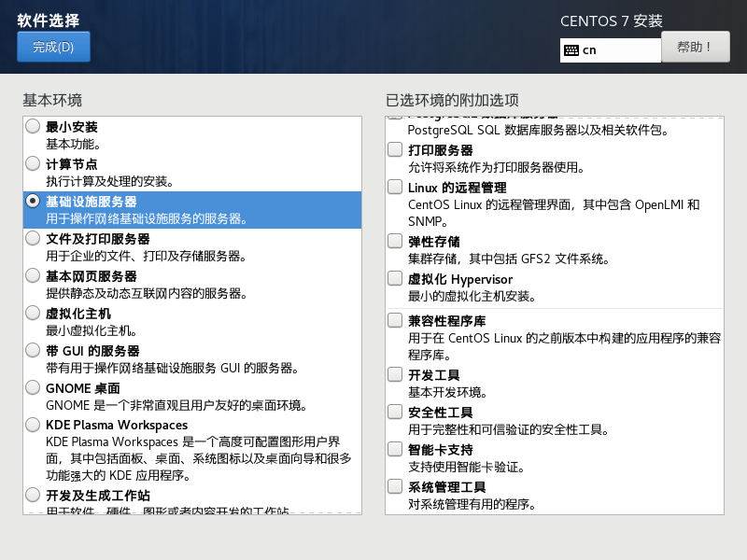
Task: Choose the 开发及生成工作站 radio button
Action: (33, 495)
